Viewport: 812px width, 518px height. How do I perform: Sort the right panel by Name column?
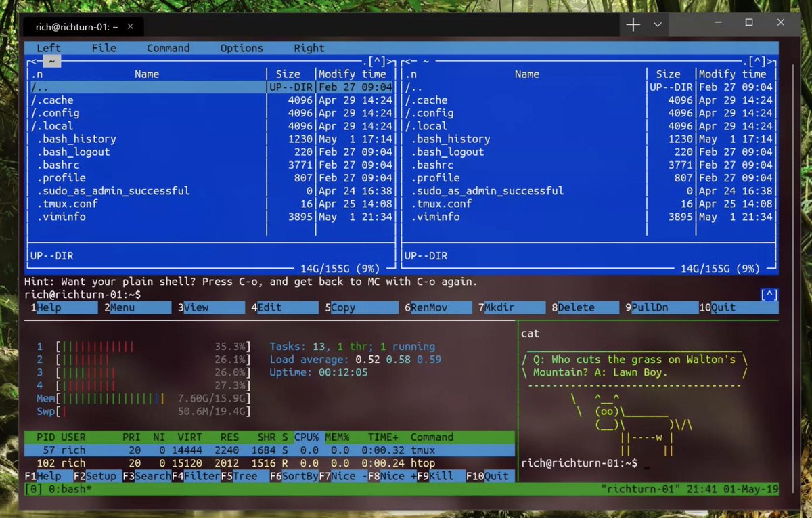(527, 74)
